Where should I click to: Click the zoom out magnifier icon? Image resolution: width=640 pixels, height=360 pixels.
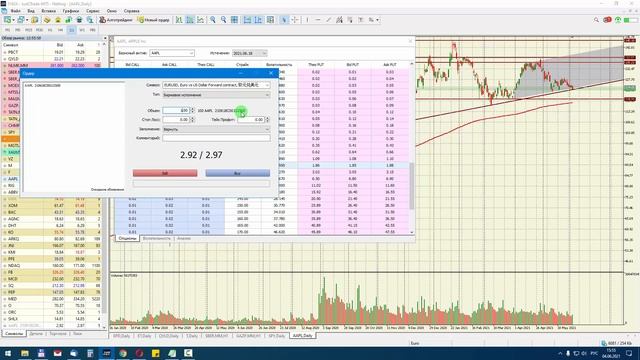(x=223, y=20)
